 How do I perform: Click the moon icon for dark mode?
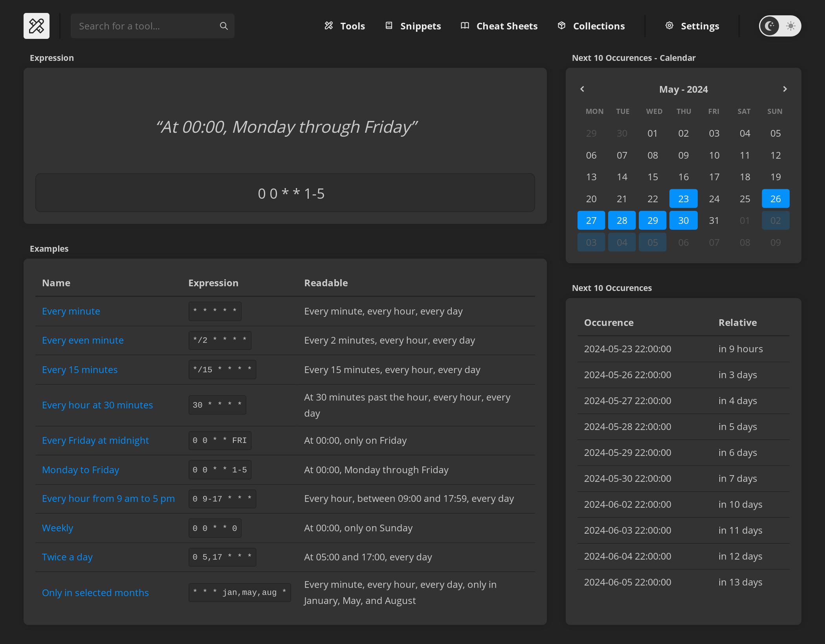pyautogui.click(x=770, y=26)
